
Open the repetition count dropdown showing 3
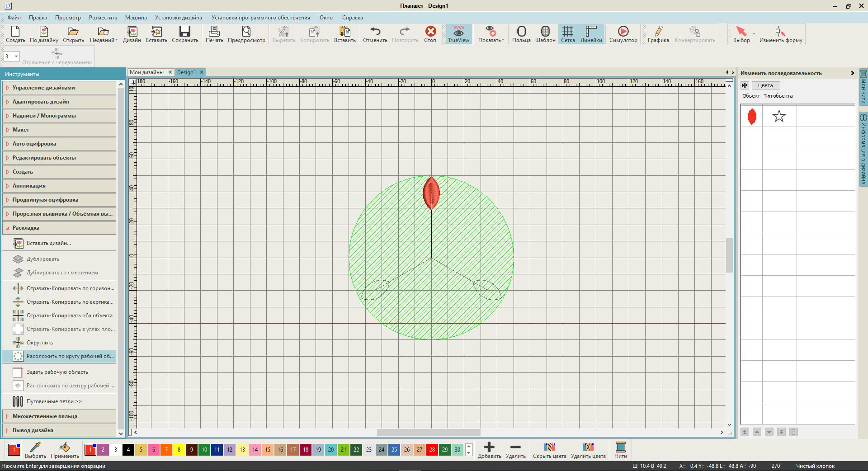coord(17,57)
